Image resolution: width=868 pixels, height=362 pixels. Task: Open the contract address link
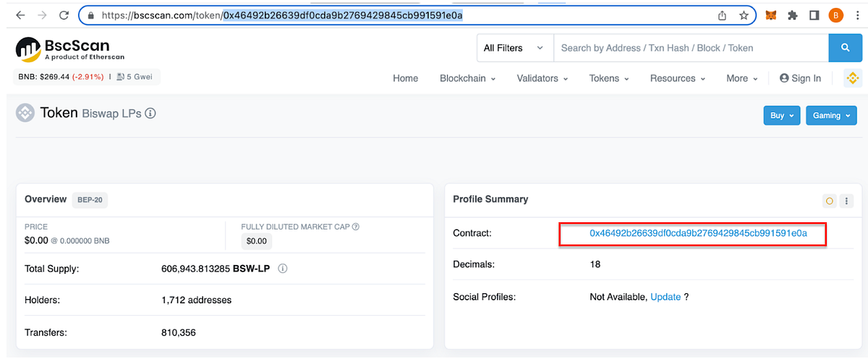point(698,234)
